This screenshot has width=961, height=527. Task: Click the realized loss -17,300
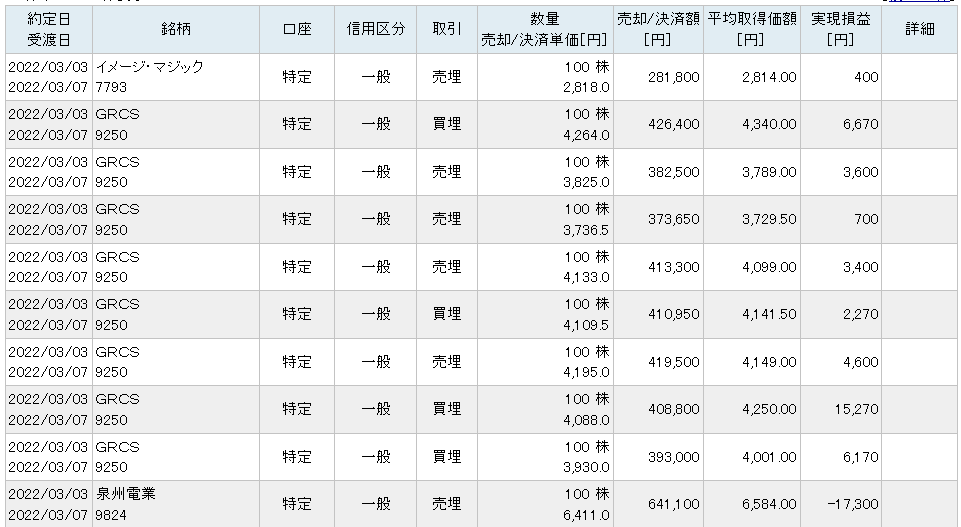(x=853, y=504)
